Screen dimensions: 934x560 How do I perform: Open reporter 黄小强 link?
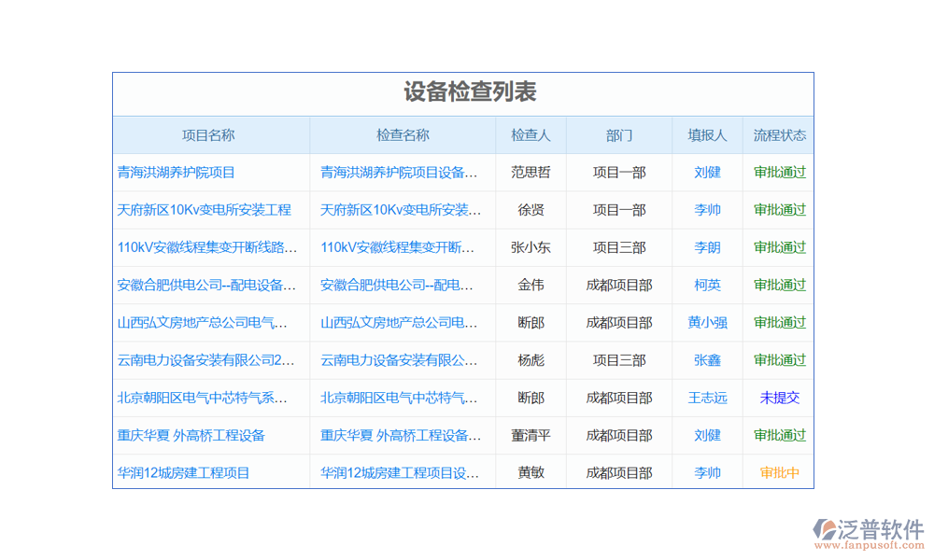[x=707, y=323]
